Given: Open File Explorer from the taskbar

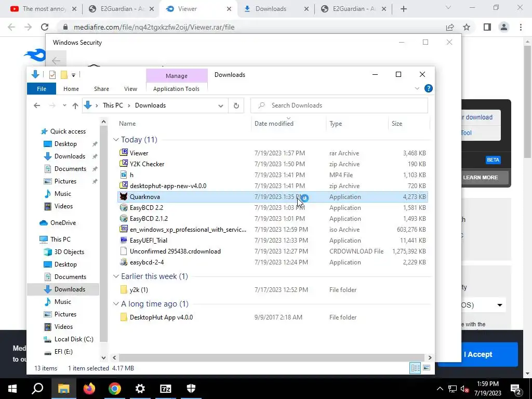Looking at the screenshot, I should [63, 389].
